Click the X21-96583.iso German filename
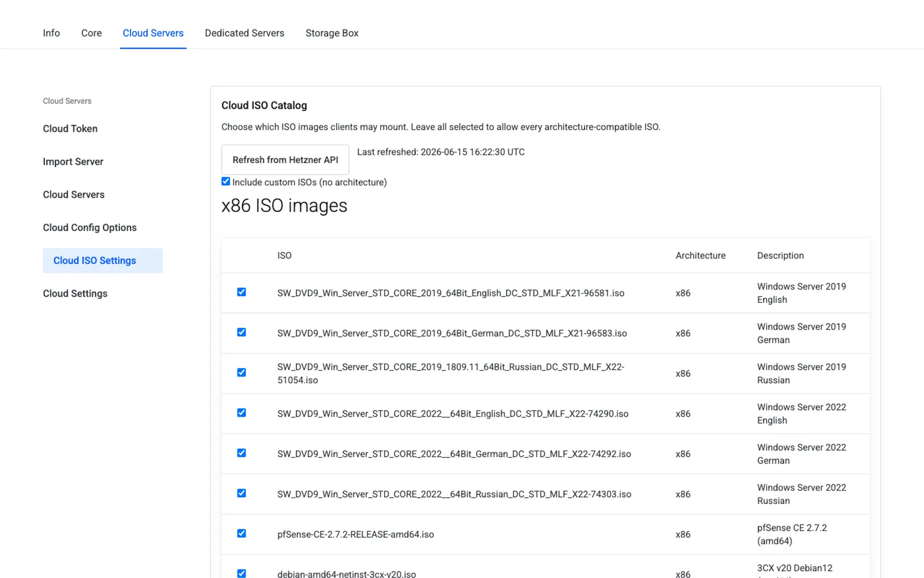 click(452, 334)
